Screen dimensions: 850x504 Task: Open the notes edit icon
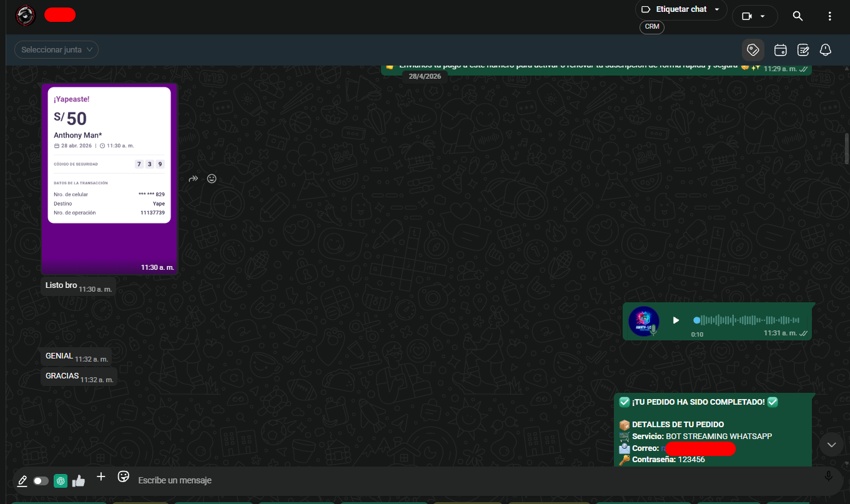804,50
